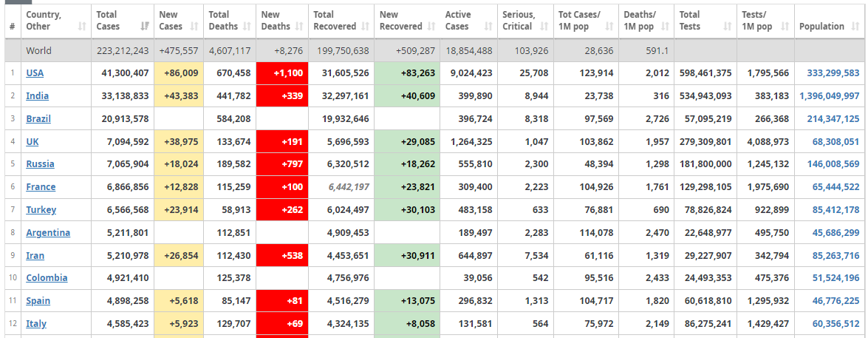Open the Spain country link

pos(38,300)
